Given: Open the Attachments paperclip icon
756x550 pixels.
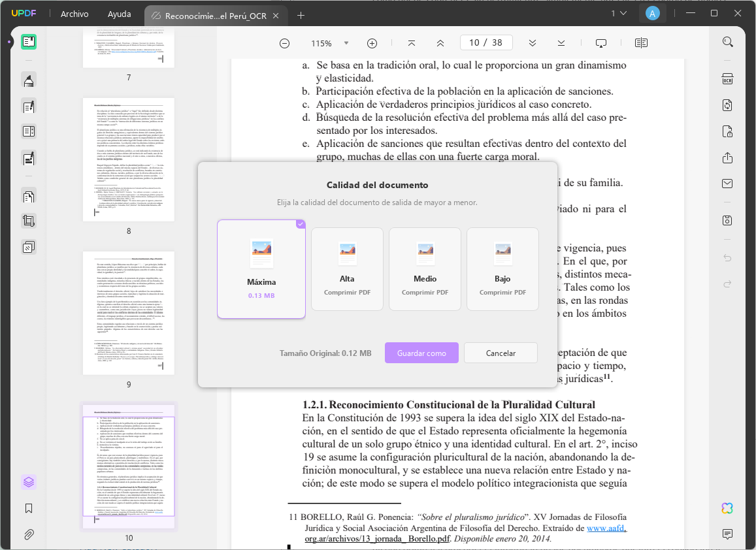Looking at the screenshot, I should 29,534.
